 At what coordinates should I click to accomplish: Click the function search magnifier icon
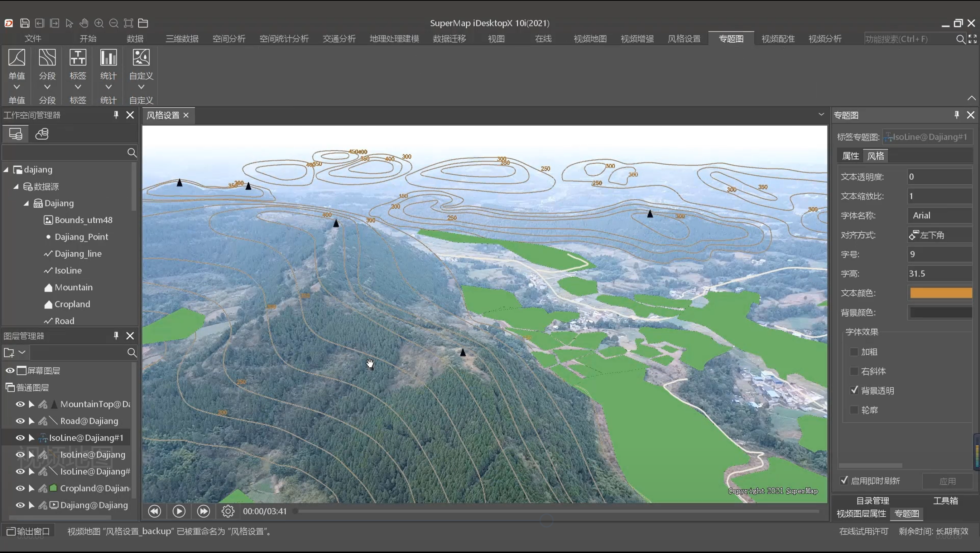coord(961,39)
